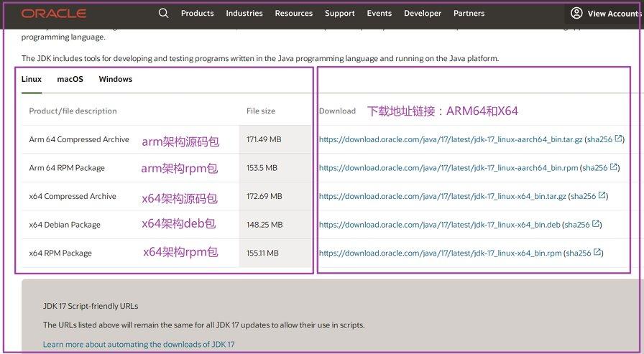Select x64 RPM Package row label
This screenshot has height=354, width=644.
coord(60,253)
